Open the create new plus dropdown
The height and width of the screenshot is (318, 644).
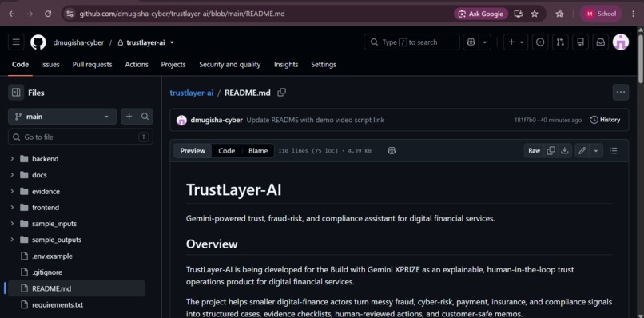click(x=516, y=42)
